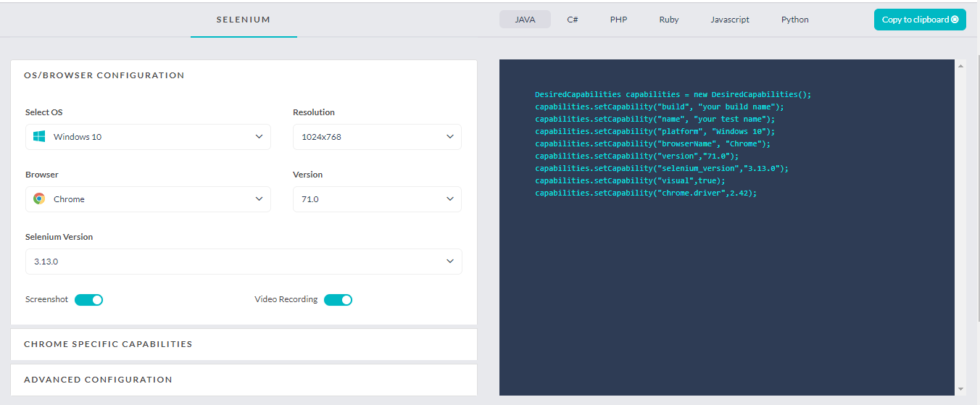Toggle the Screenshot switch off
Image resolution: width=980 pixels, height=405 pixels.
tap(88, 300)
